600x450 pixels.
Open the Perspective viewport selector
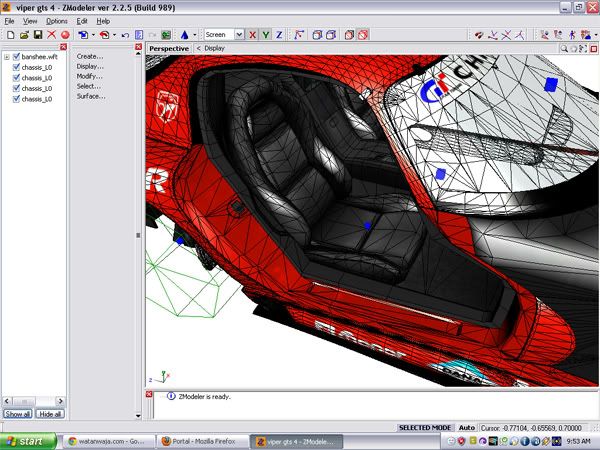coord(168,48)
